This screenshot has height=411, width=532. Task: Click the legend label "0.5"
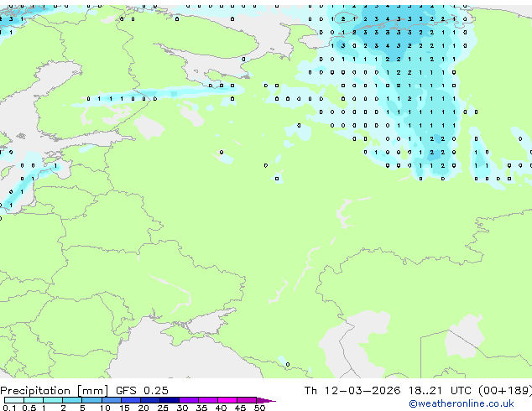pos(29,408)
